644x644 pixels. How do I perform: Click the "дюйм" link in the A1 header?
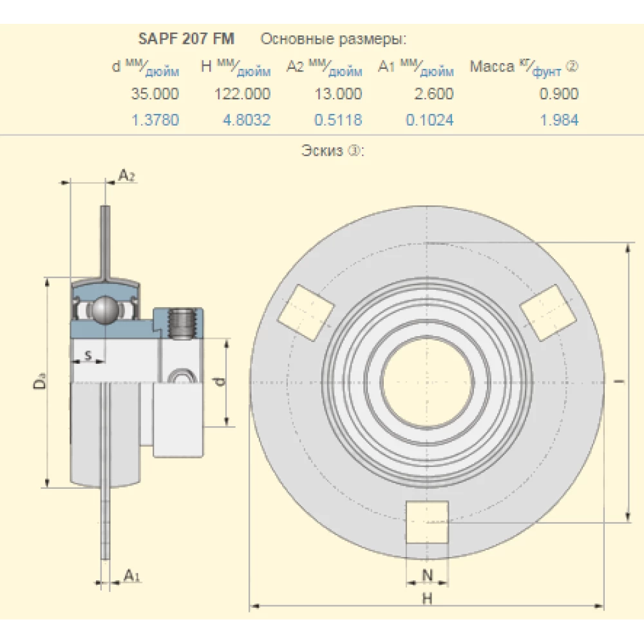(437, 72)
